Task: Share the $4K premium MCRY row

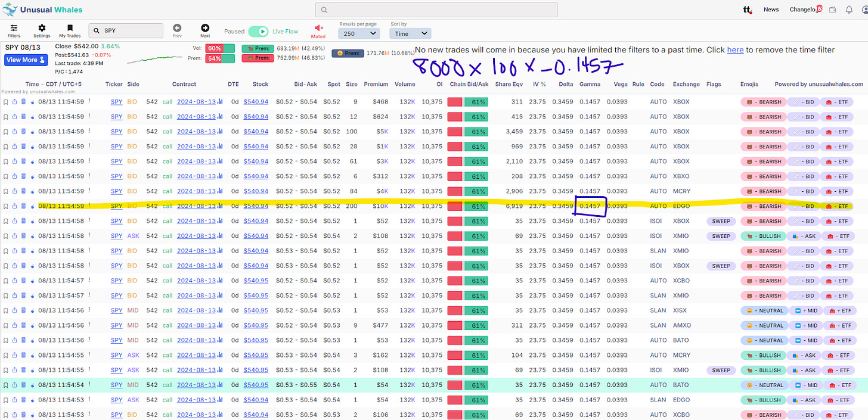Action: click(15, 191)
